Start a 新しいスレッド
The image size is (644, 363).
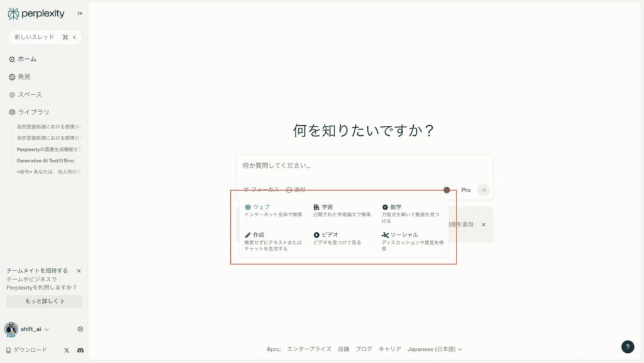coord(42,36)
